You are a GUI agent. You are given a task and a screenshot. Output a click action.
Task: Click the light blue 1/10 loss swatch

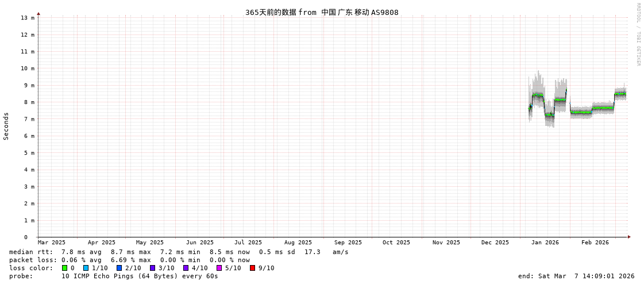(x=86, y=268)
